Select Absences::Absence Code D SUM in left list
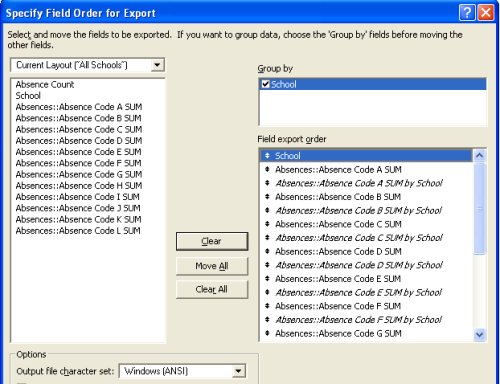Viewport: 500px width, 384px height. point(79,141)
